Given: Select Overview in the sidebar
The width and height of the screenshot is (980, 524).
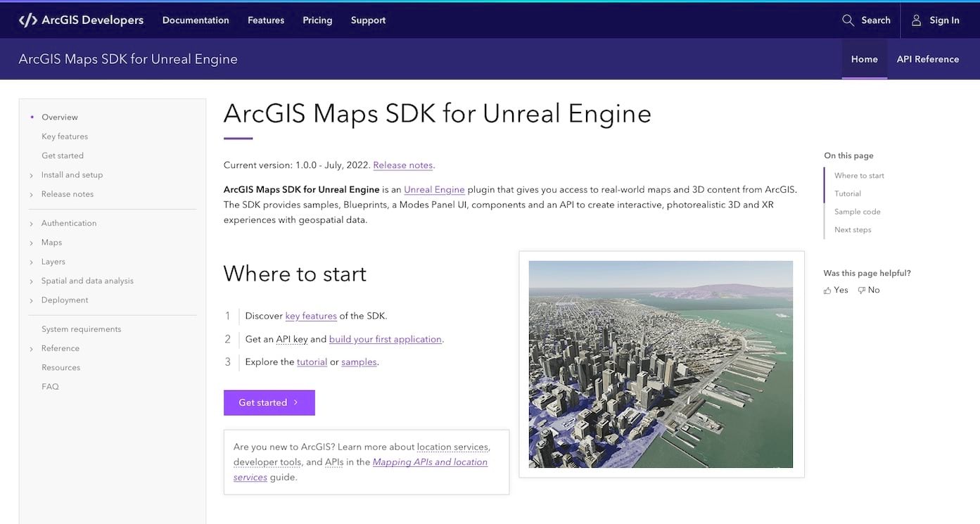Looking at the screenshot, I should pos(60,117).
